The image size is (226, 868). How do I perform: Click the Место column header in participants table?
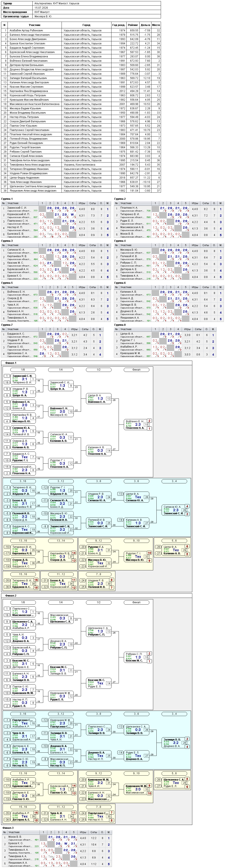click(x=156, y=25)
